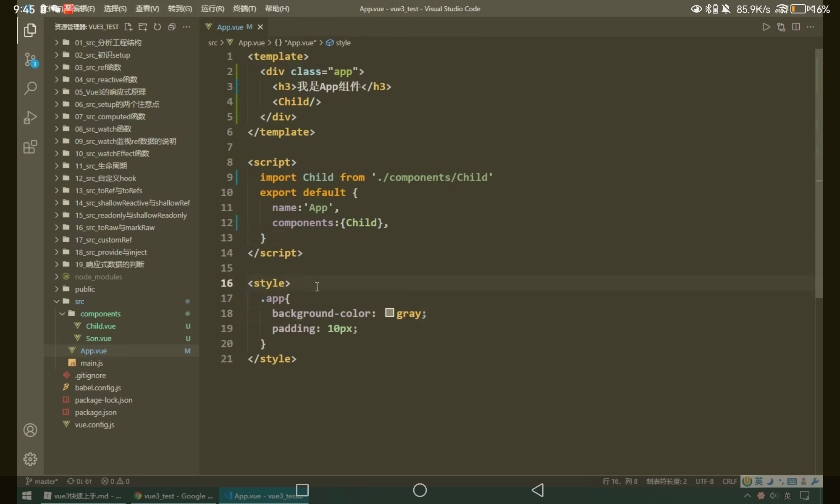Open the Search view in activity bar
This screenshot has height=504, width=840.
30,88
